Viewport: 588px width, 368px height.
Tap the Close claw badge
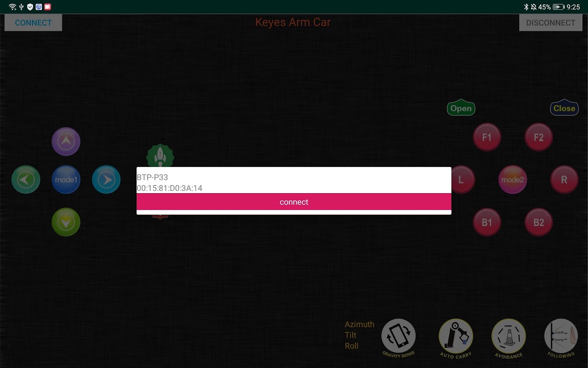pyautogui.click(x=564, y=109)
